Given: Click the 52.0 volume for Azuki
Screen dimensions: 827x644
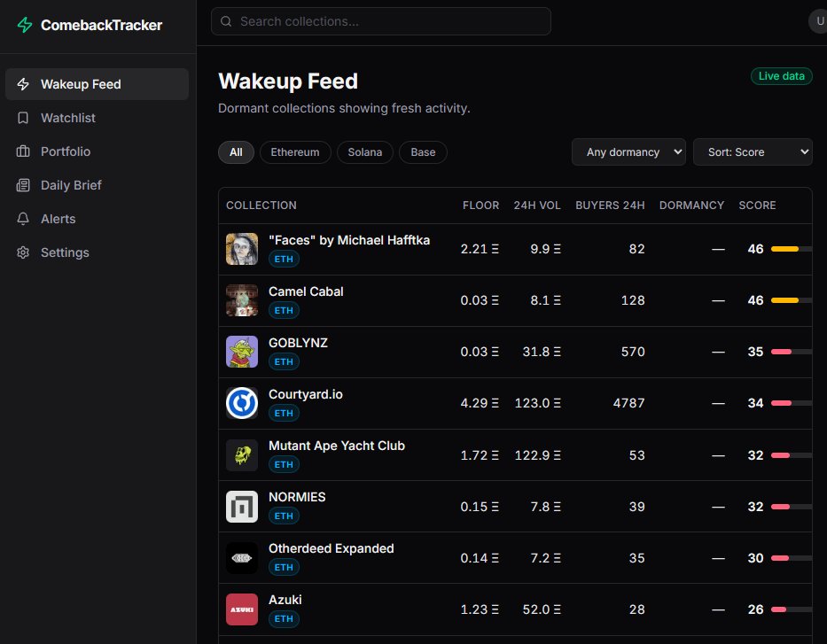Looking at the screenshot, I should pyautogui.click(x=541, y=609).
